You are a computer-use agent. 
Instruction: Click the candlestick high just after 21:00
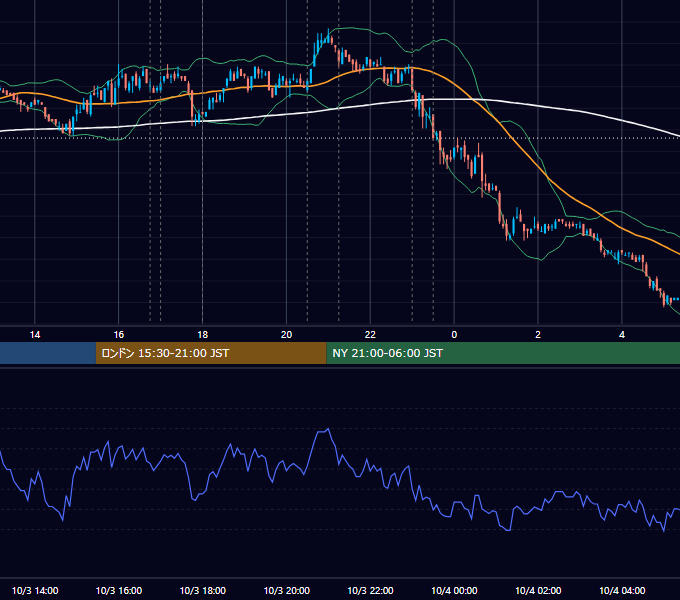(x=328, y=29)
